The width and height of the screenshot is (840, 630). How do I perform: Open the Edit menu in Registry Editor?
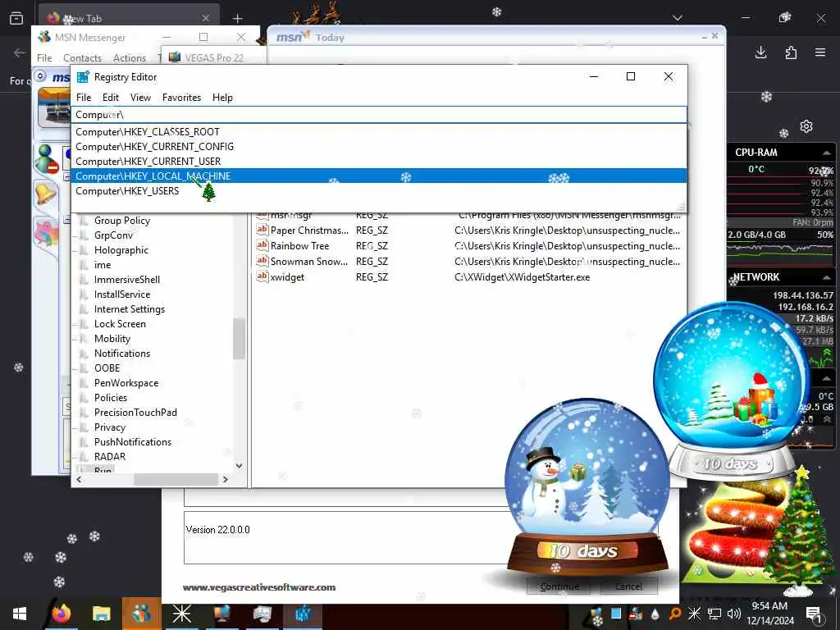pos(111,98)
